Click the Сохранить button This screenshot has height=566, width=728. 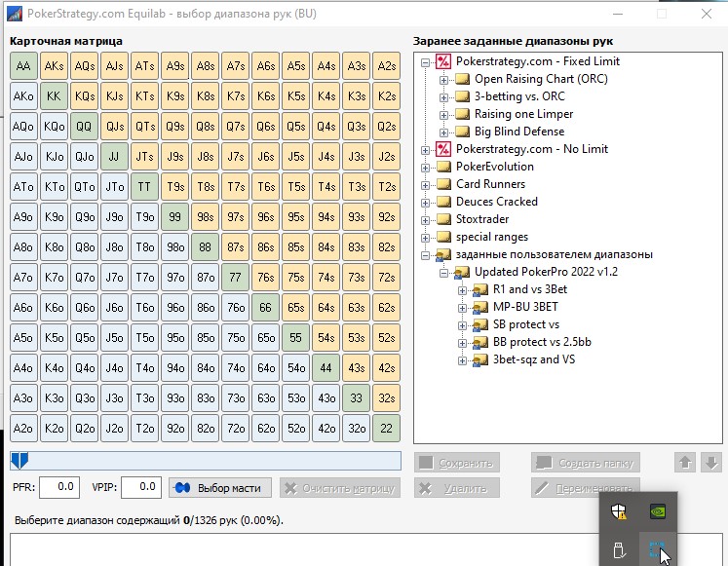pyautogui.click(x=457, y=463)
